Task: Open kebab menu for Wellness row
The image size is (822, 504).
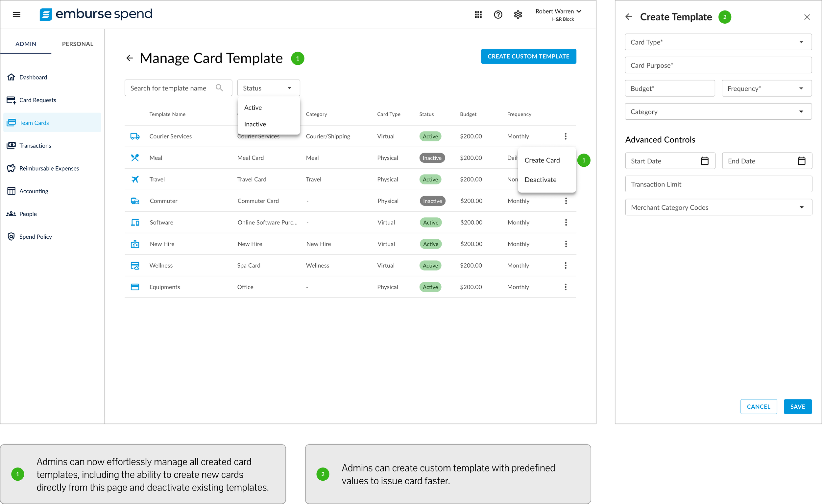Action: 566,266
